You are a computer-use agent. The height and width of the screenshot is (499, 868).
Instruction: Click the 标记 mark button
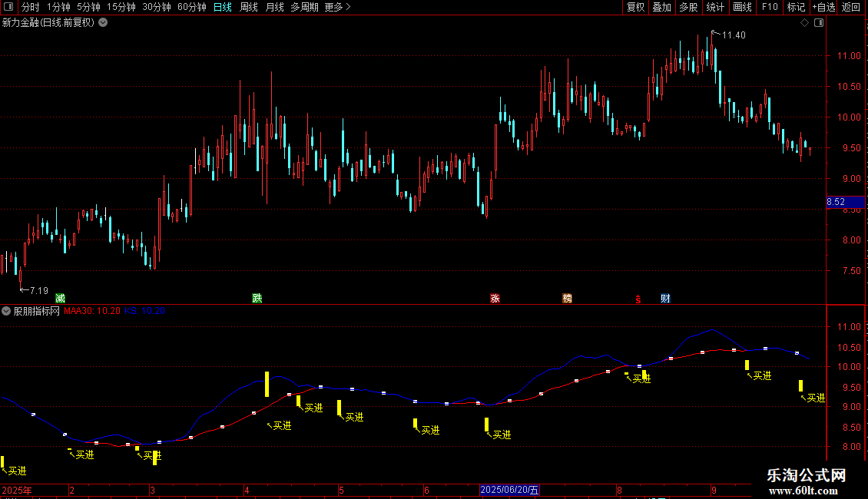click(x=796, y=7)
